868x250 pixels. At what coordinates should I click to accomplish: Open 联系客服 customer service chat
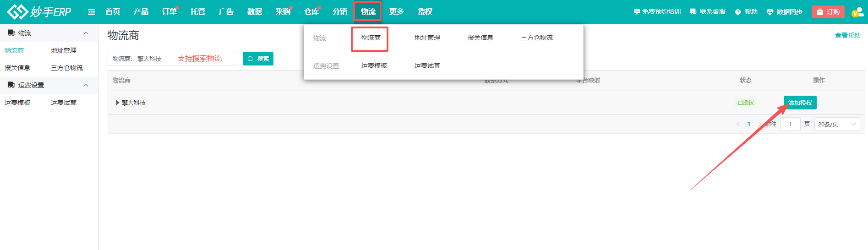[x=708, y=12]
